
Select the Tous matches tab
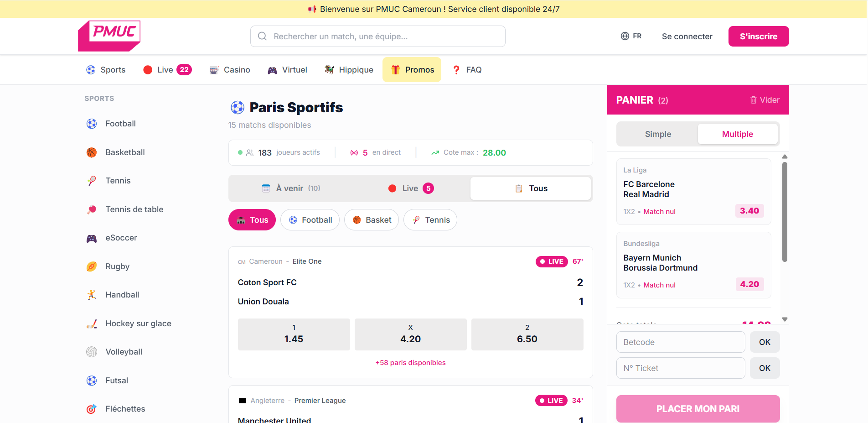tap(531, 188)
